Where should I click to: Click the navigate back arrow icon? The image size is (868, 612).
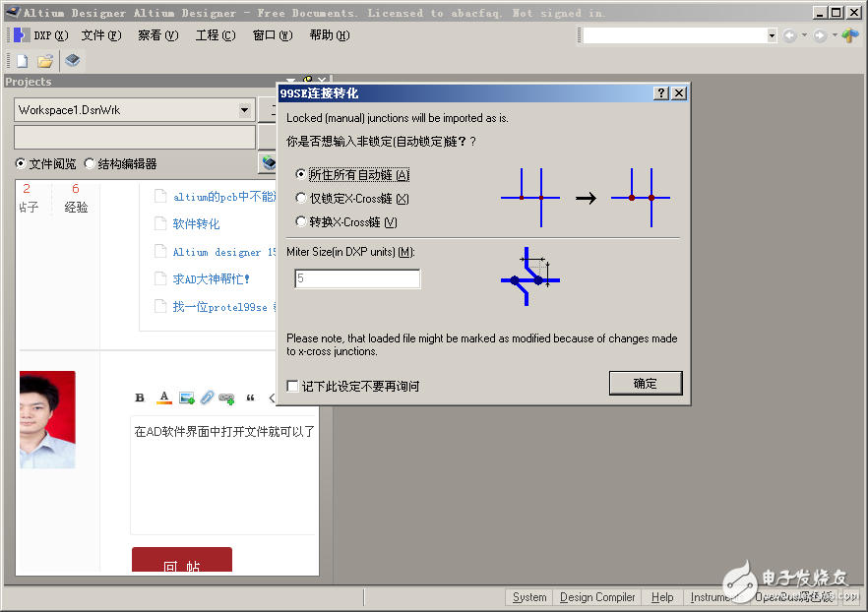point(790,36)
